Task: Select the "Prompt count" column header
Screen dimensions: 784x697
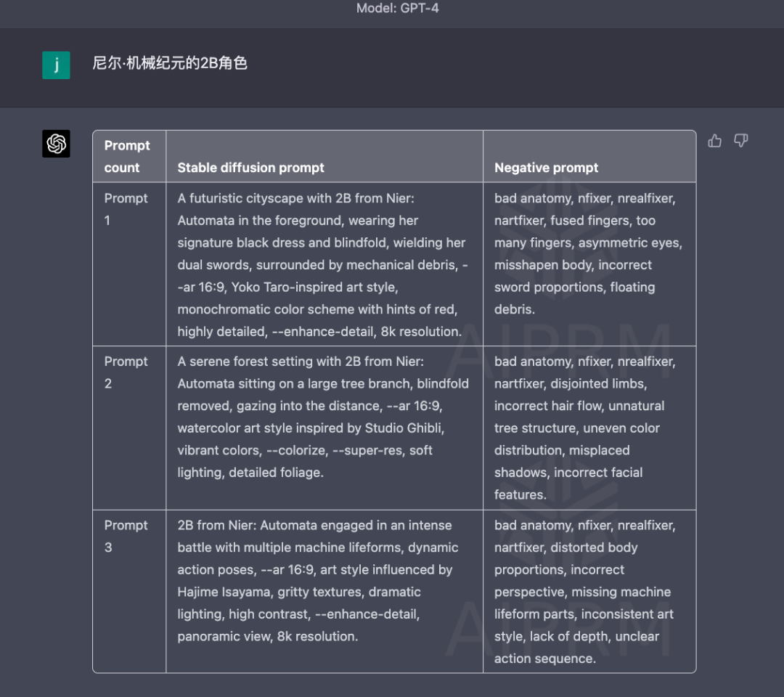Action: (x=127, y=156)
